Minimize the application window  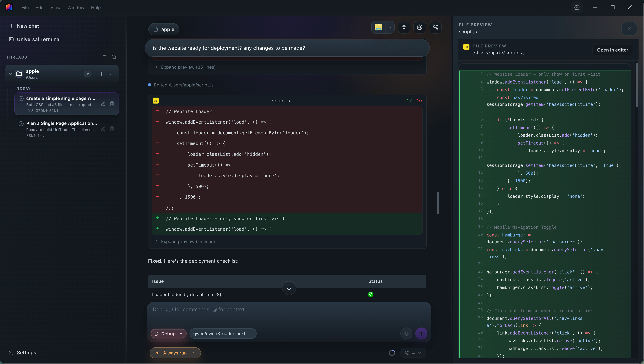click(x=595, y=7)
